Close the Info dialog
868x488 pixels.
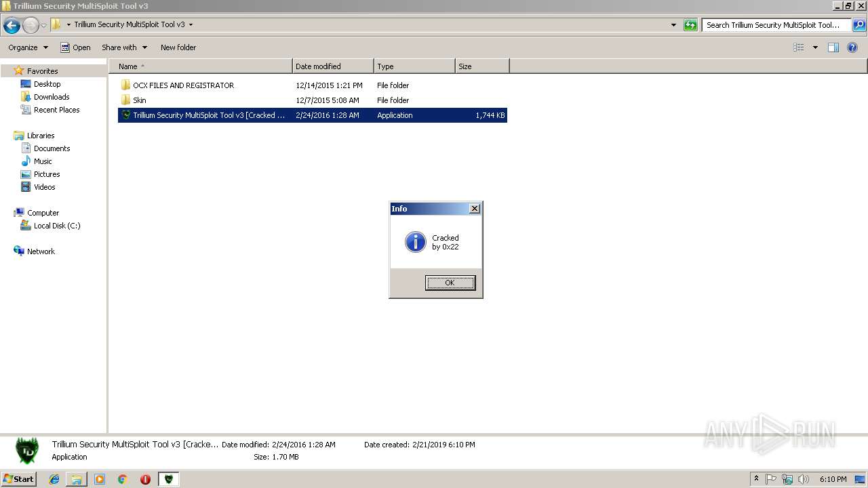(x=475, y=209)
